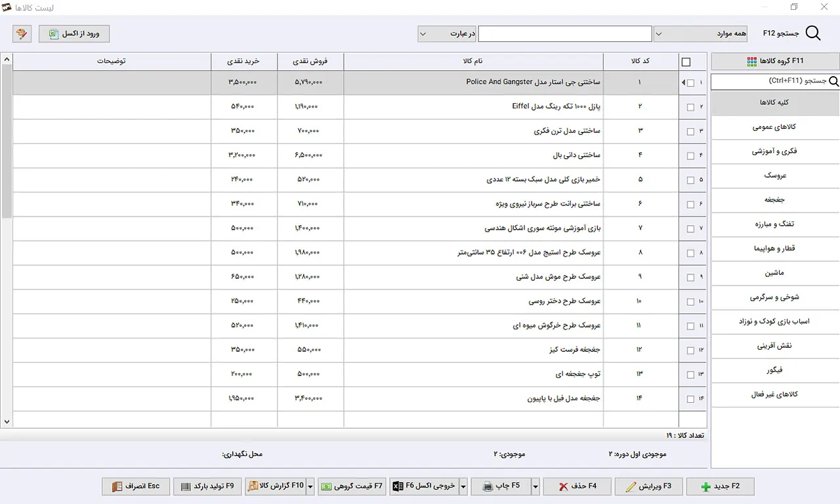Click the ورود از اکسل import button
The image size is (840, 504).
pos(74,33)
